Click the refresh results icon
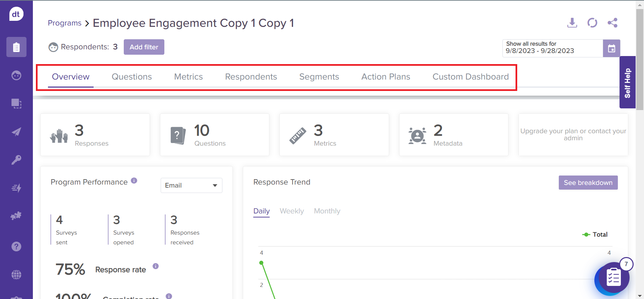The height and width of the screenshot is (299, 644). 592,23
